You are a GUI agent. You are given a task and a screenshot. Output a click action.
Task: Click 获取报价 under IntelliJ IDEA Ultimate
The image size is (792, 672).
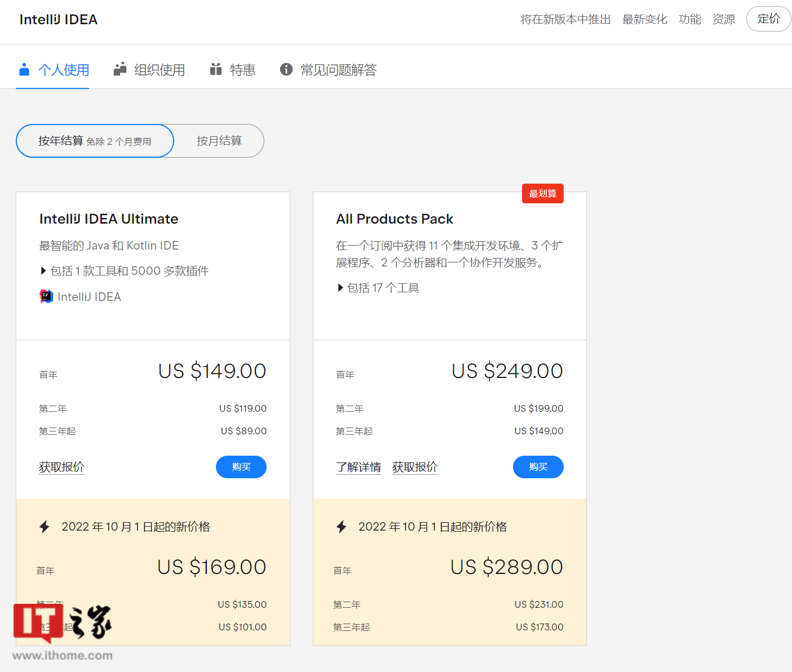61,467
